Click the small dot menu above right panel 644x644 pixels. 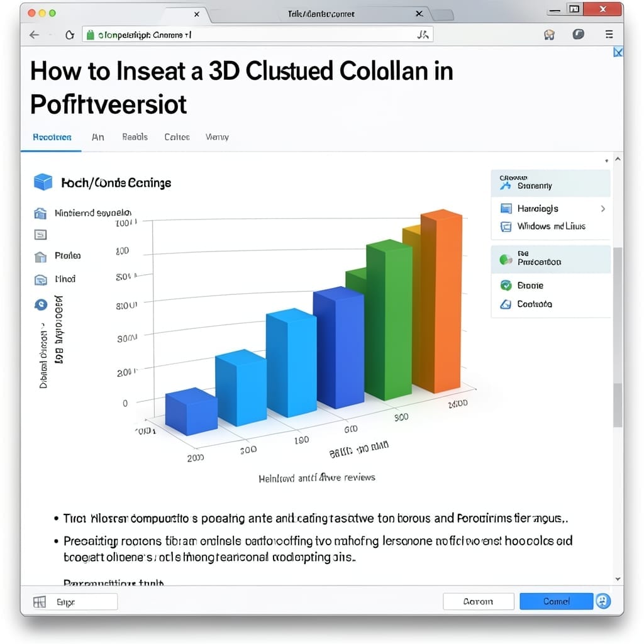pyautogui.click(x=606, y=160)
